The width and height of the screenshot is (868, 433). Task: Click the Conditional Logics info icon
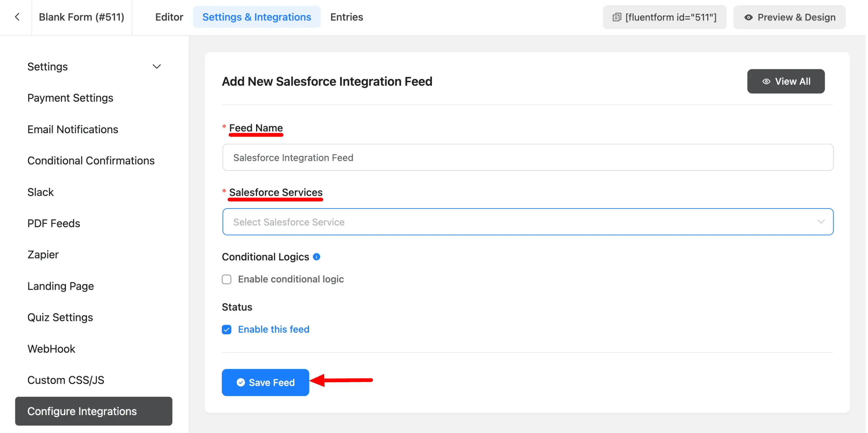(x=317, y=257)
